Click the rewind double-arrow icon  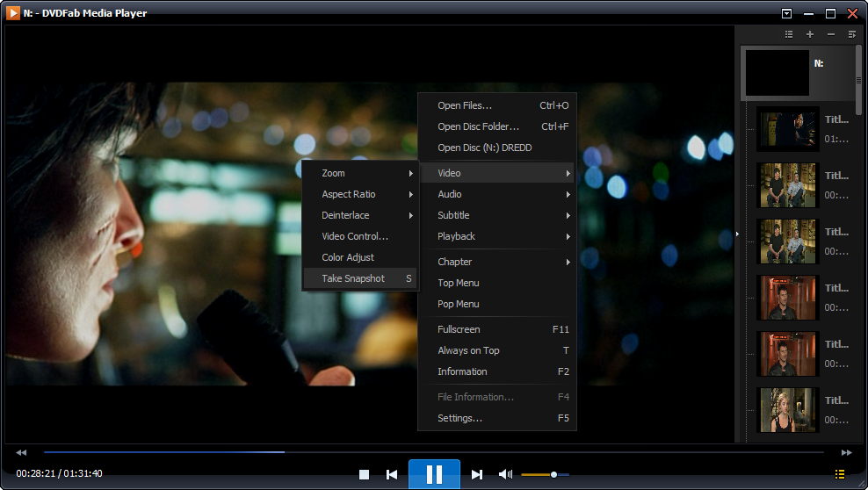(x=21, y=452)
